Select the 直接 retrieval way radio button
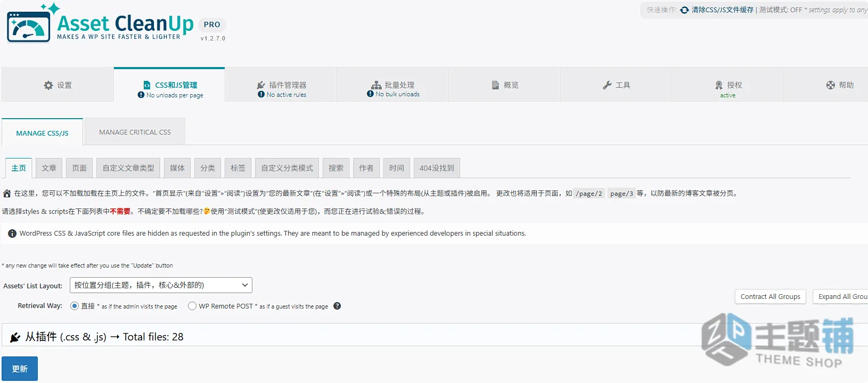 75,306
